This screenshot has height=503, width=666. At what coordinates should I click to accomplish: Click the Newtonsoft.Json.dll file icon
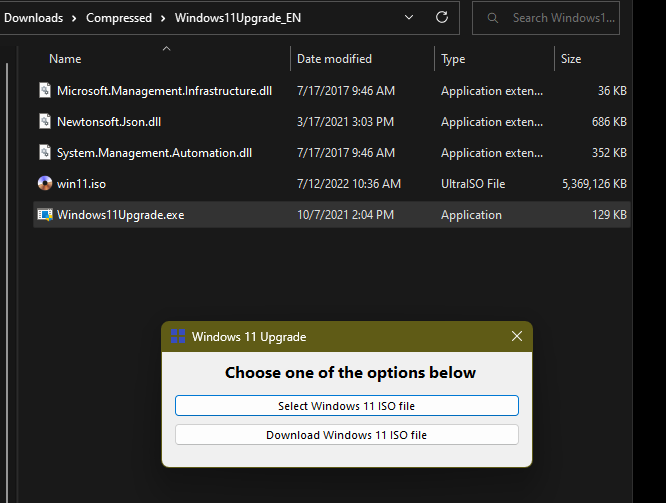tap(45, 122)
